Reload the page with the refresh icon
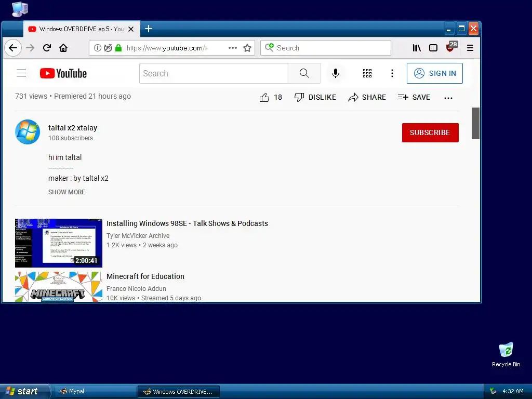This screenshot has width=532, height=399. 47,48
